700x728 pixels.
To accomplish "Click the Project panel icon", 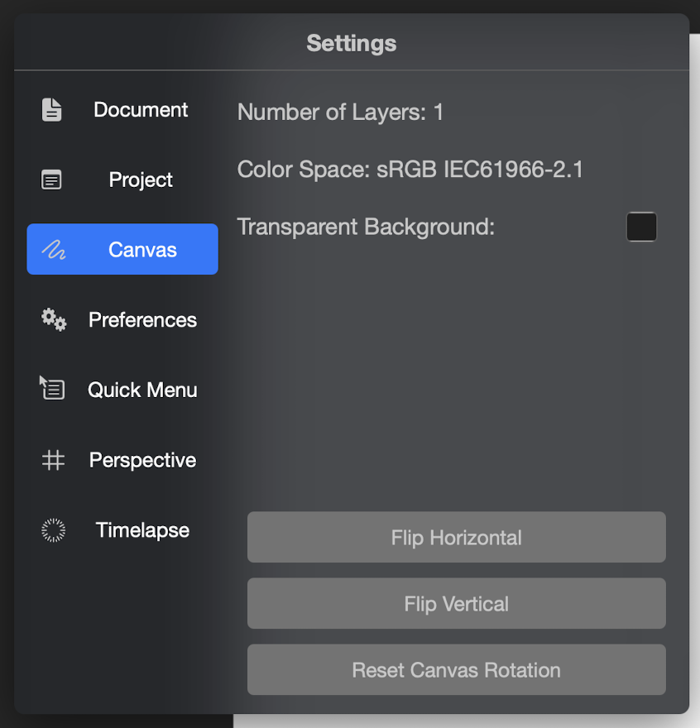I will coord(52,180).
